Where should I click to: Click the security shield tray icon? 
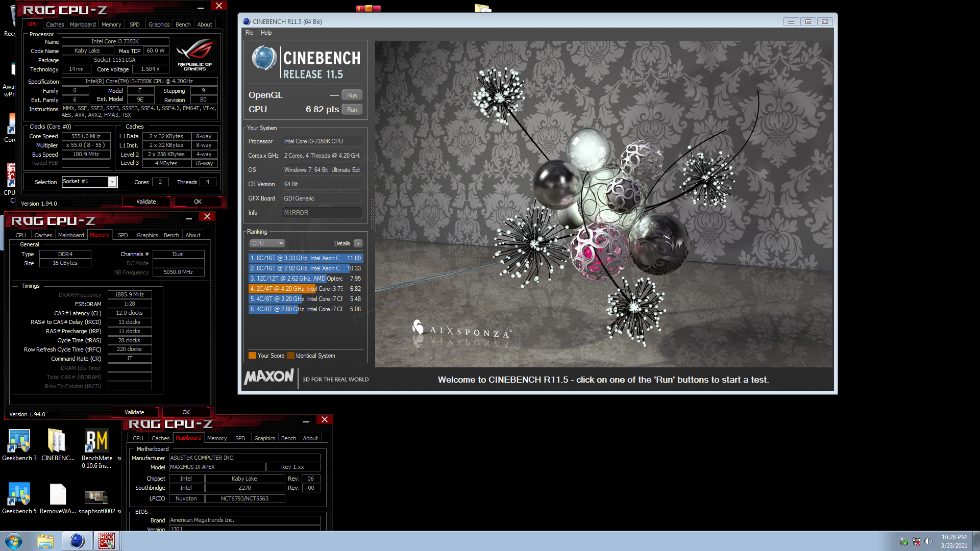coord(904,541)
